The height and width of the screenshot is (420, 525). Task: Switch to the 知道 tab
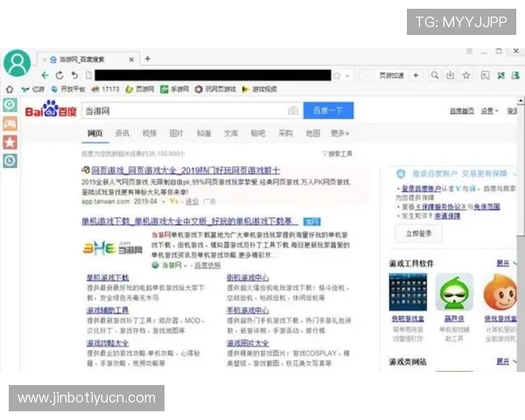tap(204, 133)
